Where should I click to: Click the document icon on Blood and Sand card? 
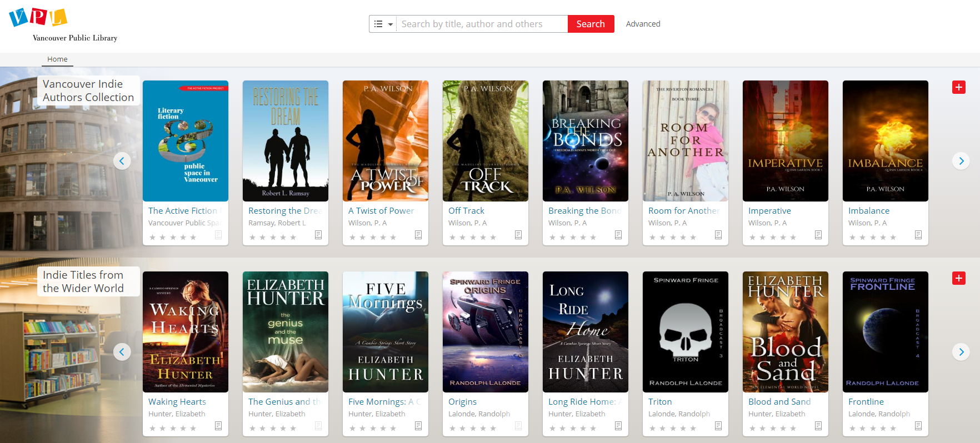coord(818,426)
